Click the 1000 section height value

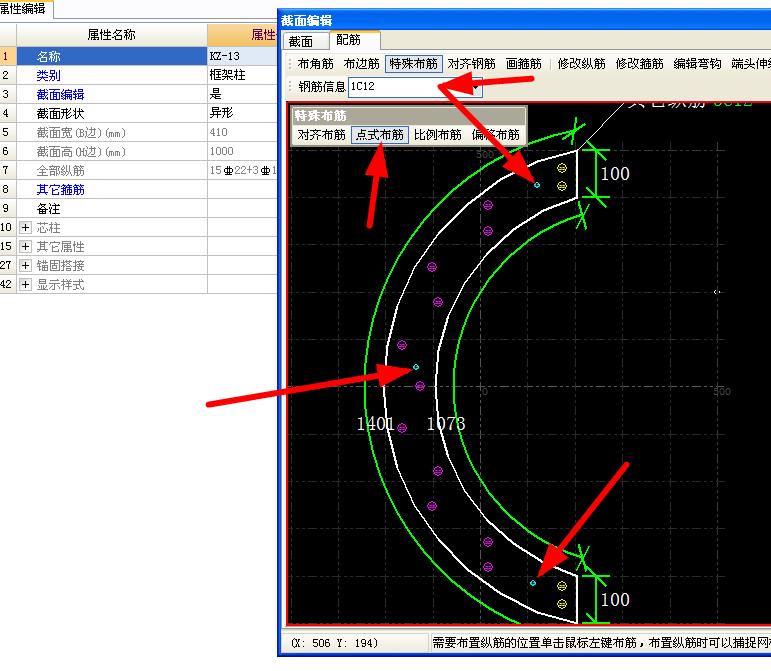click(x=242, y=151)
